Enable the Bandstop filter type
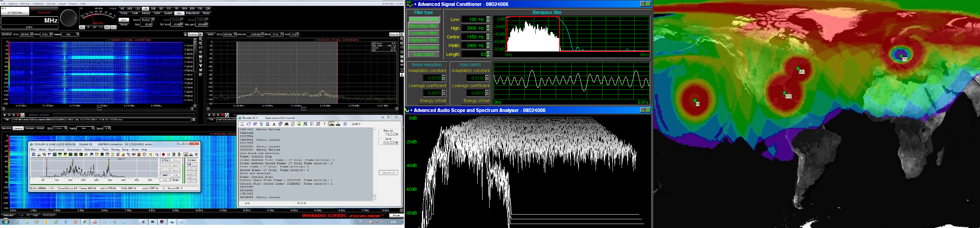 423,26
